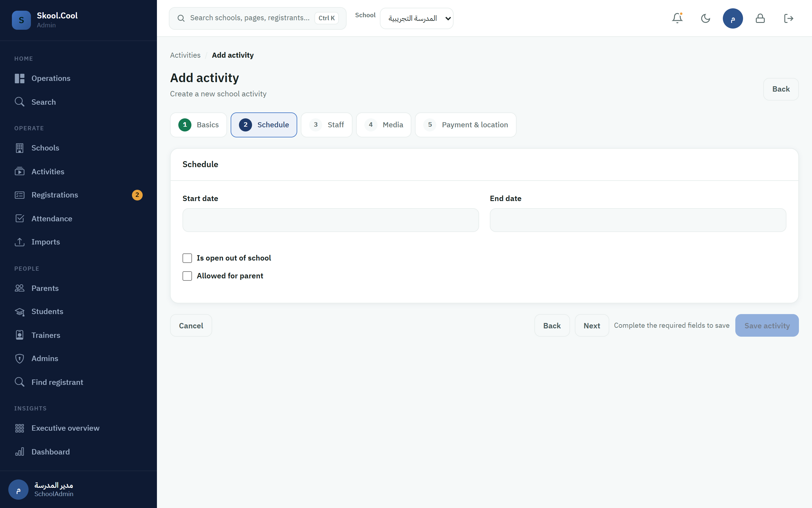The height and width of the screenshot is (508, 812).
Task: Toggle dark mode moon icon
Action: pos(705,18)
